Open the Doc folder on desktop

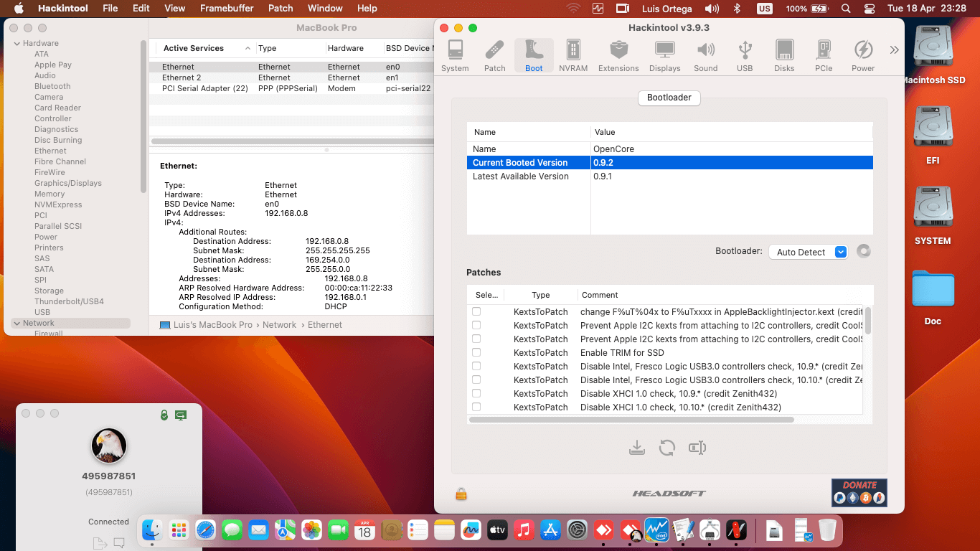[x=933, y=297]
